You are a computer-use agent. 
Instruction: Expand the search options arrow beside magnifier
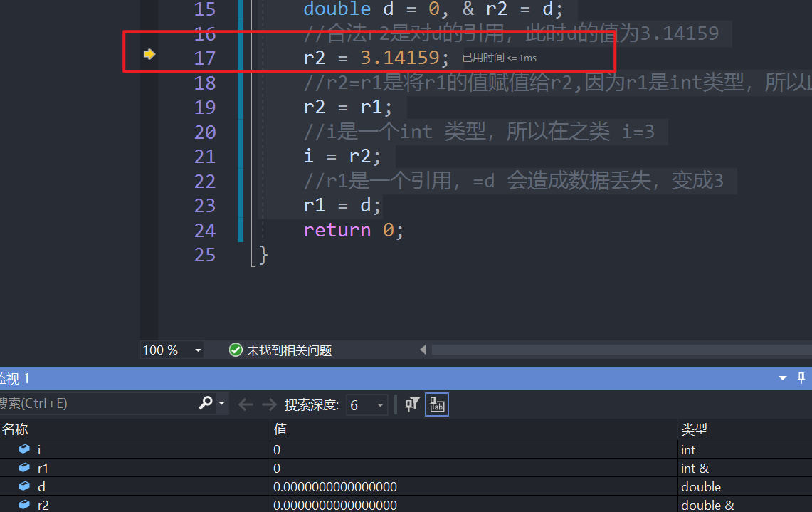pyautogui.click(x=221, y=404)
